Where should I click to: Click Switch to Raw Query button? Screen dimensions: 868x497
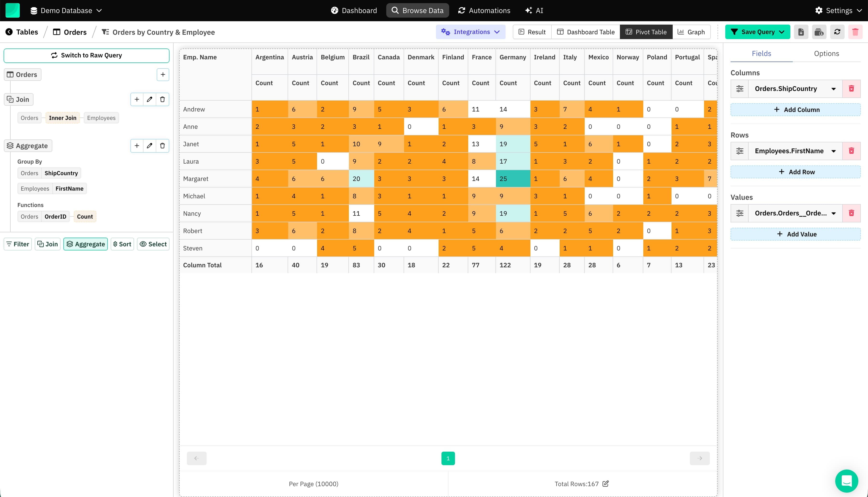coord(86,55)
